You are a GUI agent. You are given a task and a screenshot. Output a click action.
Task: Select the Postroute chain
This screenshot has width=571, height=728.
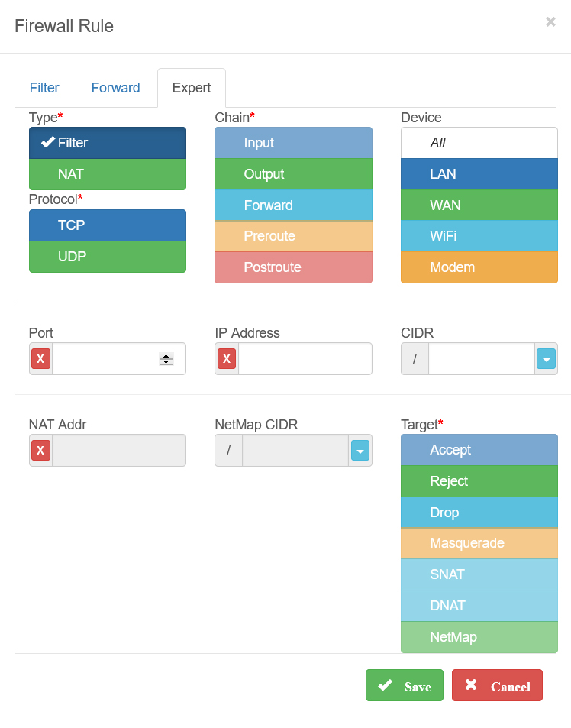pos(293,267)
